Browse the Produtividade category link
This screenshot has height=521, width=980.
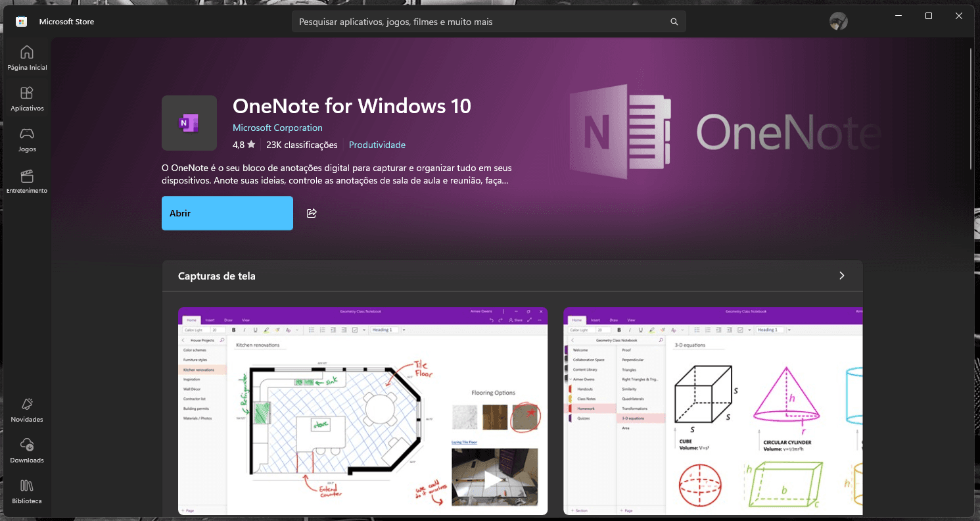click(x=377, y=144)
